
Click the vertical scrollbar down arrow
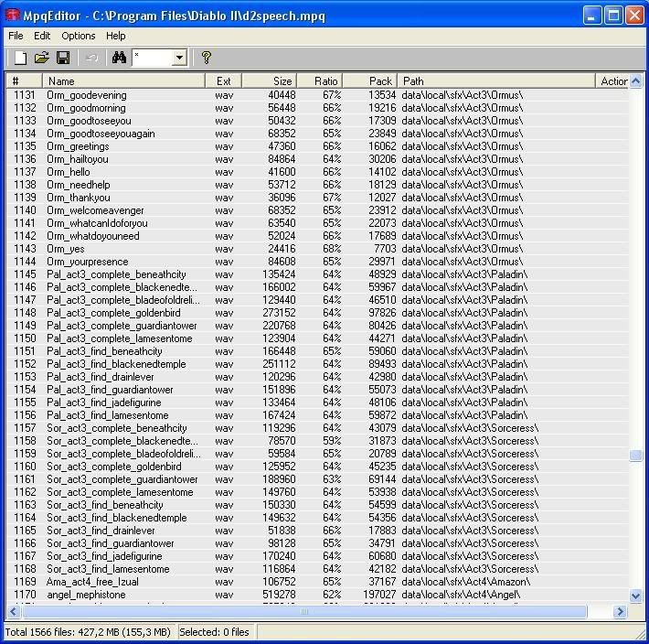635,596
